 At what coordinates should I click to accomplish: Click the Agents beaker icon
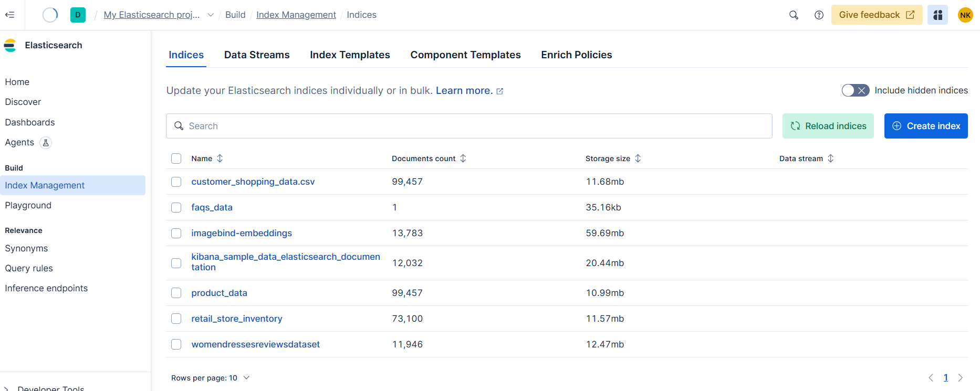(46, 143)
